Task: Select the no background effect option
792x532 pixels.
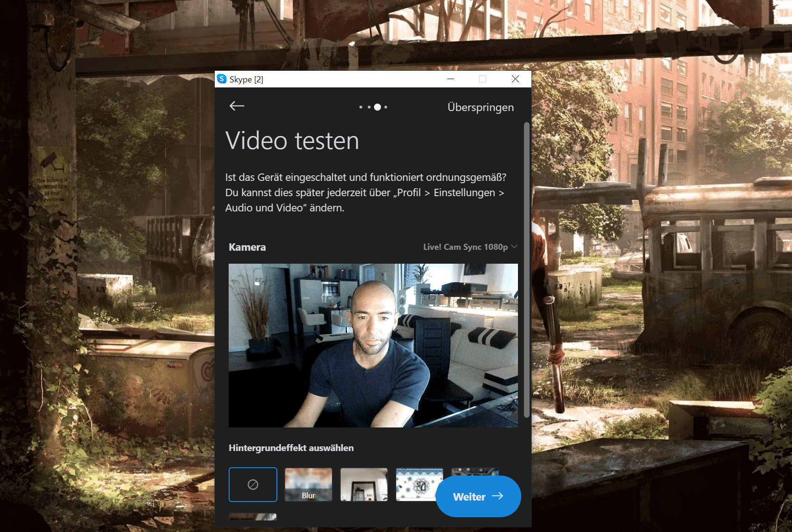Action: point(253,484)
